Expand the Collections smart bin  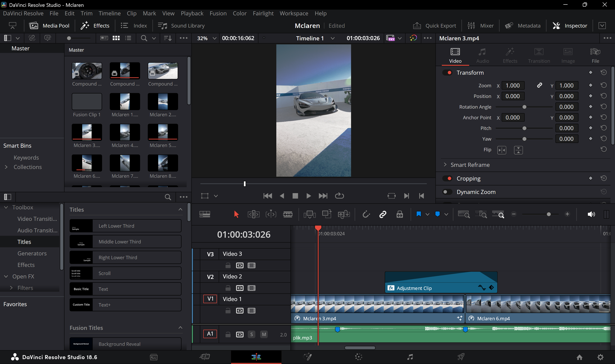pyautogui.click(x=6, y=167)
